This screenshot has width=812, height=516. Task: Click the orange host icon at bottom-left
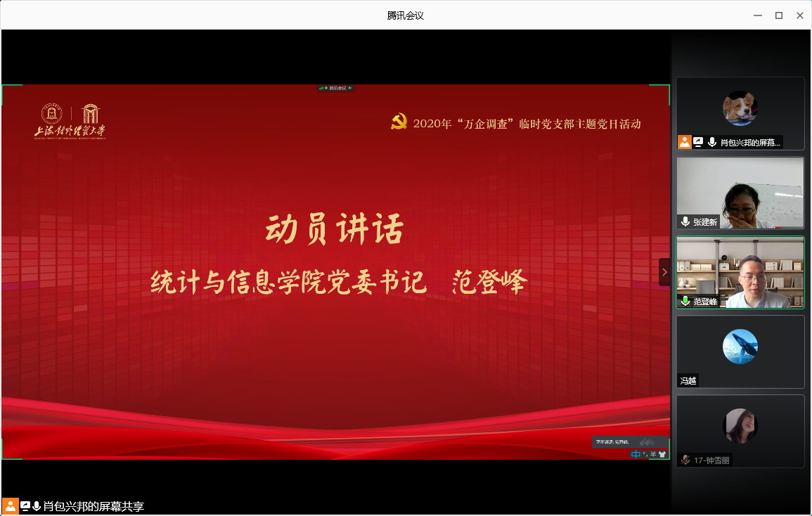pyautogui.click(x=11, y=505)
